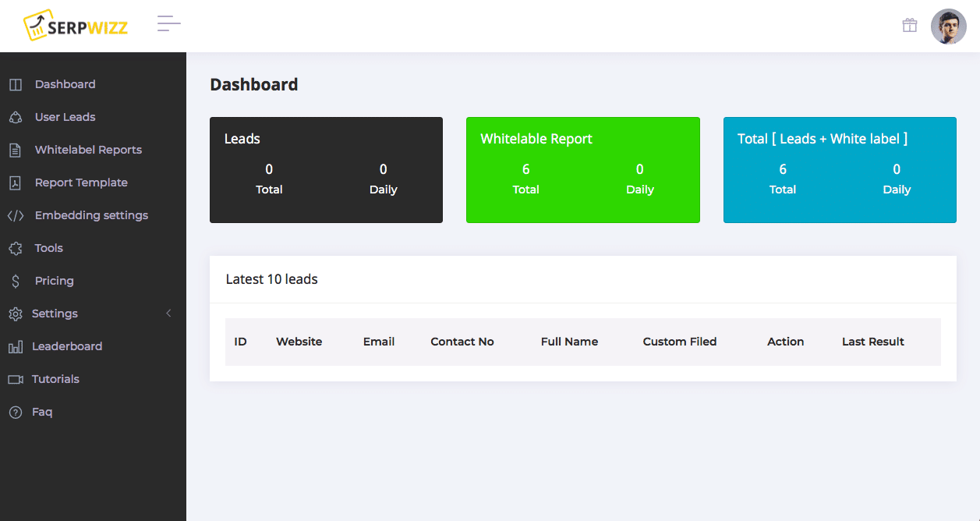Click the black Leads stats card title
The width and height of the screenshot is (980, 521).
click(x=242, y=139)
